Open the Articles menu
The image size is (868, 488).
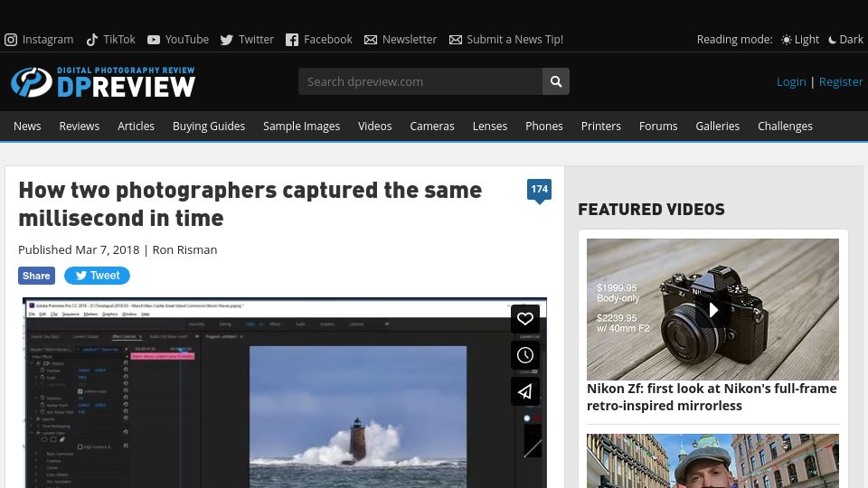point(136,127)
